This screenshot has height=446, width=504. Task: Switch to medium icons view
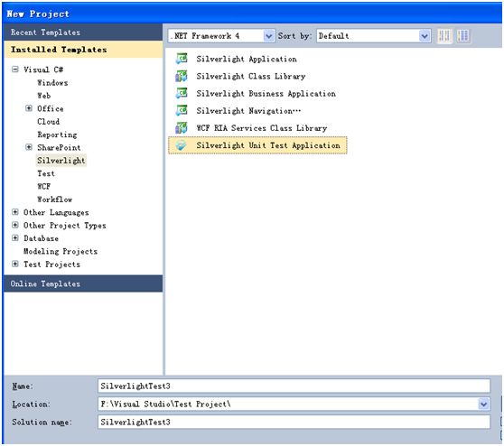pos(462,36)
